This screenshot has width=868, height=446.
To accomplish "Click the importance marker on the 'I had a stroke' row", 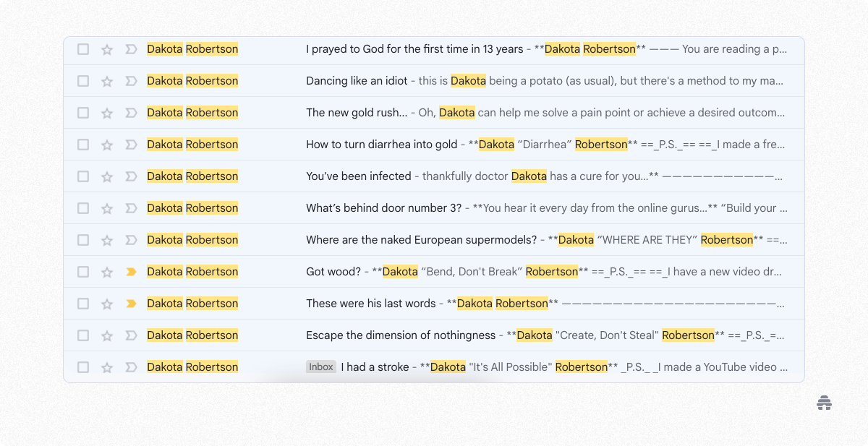I will [x=131, y=366].
